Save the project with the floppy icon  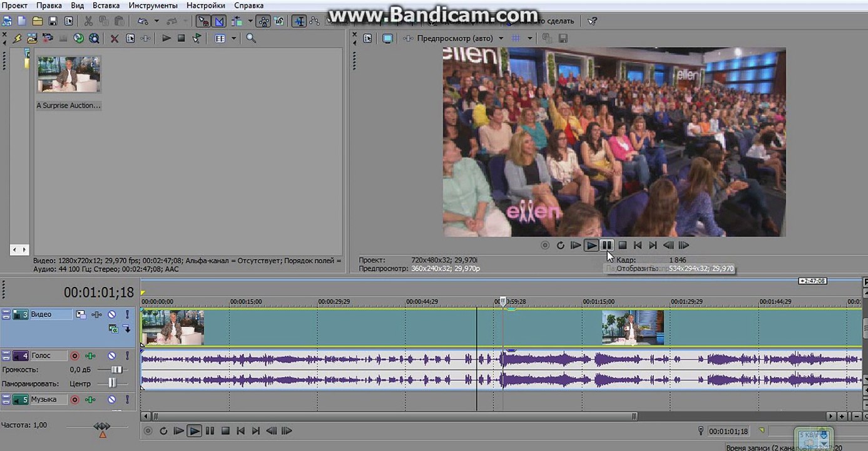[53, 21]
